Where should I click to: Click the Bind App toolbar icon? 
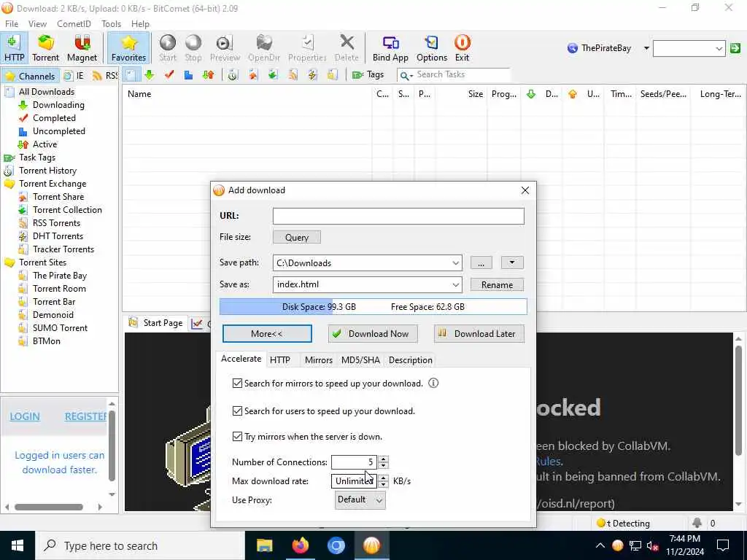coord(390,47)
